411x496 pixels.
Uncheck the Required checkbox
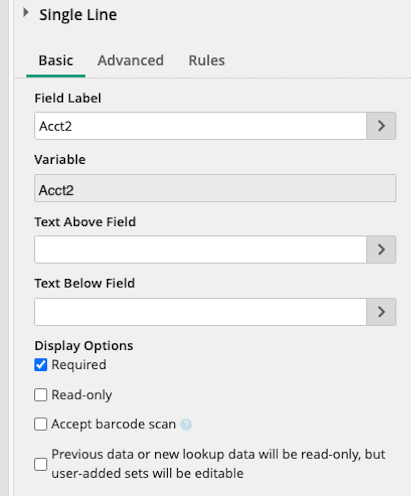click(41, 365)
